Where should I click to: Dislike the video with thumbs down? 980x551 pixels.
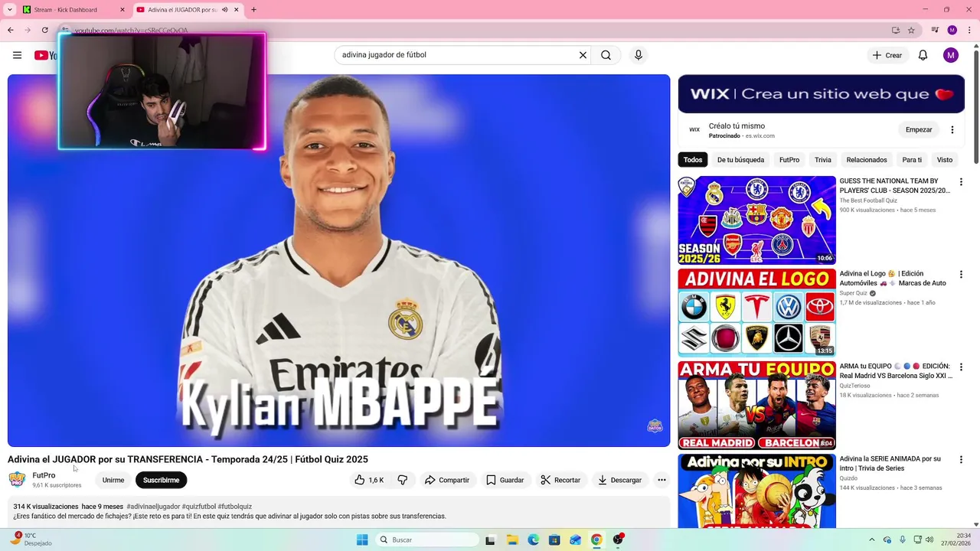point(402,480)
